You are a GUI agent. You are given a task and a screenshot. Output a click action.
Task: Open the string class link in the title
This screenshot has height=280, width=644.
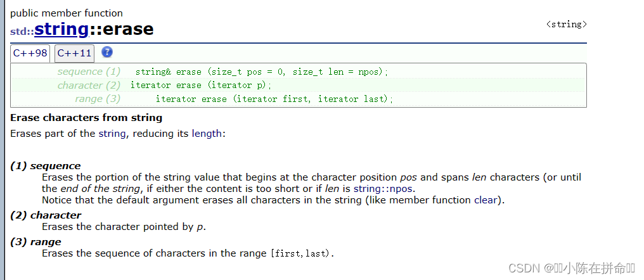pos(61,29)
